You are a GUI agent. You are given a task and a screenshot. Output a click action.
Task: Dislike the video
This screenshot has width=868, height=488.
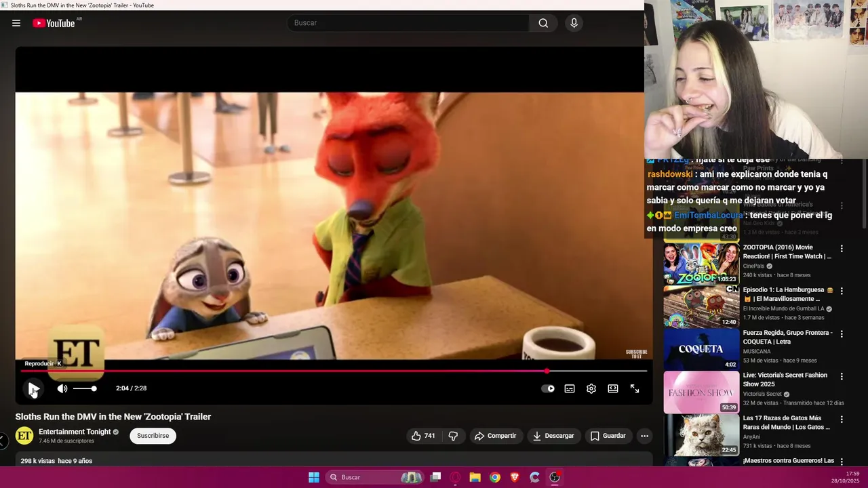click(453, 436)
